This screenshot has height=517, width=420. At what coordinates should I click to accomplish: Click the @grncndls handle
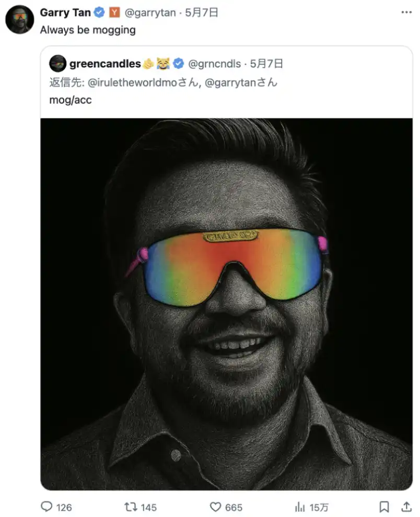(214, 64)
